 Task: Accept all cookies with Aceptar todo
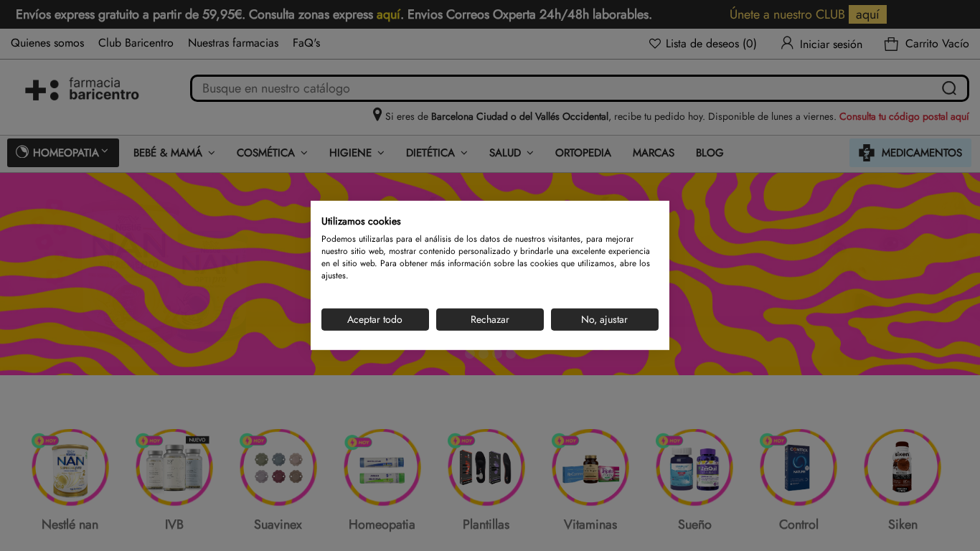(375, 319)
